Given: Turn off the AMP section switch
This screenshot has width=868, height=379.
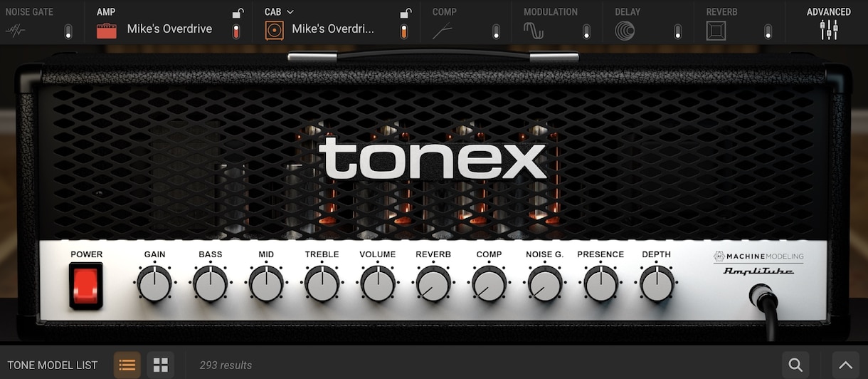Looking at the screenshot, I should click(236, 31).
